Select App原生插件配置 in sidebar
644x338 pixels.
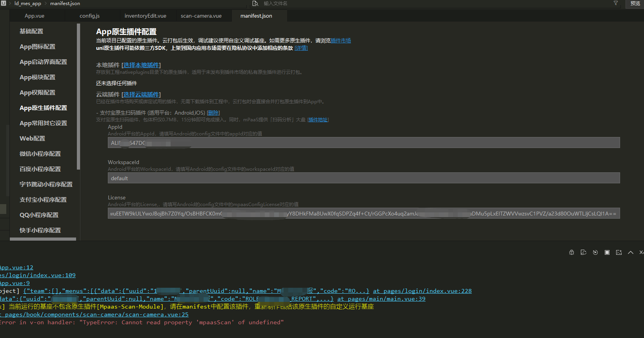[x=43, y=108]
